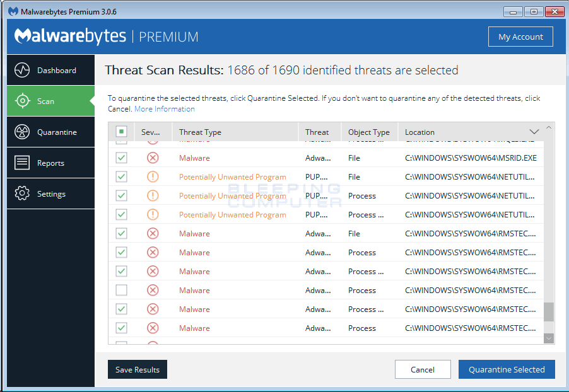Check the unselected RMSTEC Process malware checkbox
The height and width of the screenshot is (392, 569).
click(x=121, y=290)
